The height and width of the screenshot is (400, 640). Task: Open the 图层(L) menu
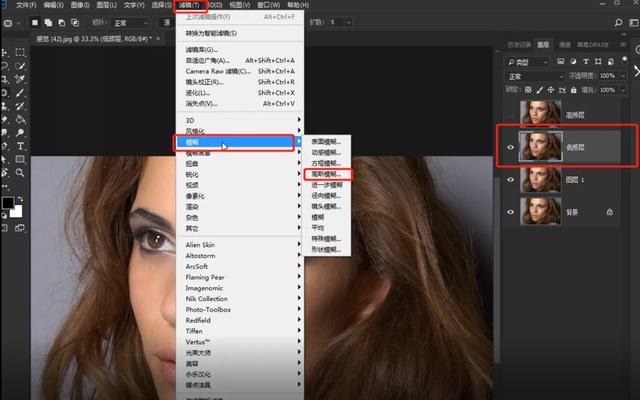107,5
